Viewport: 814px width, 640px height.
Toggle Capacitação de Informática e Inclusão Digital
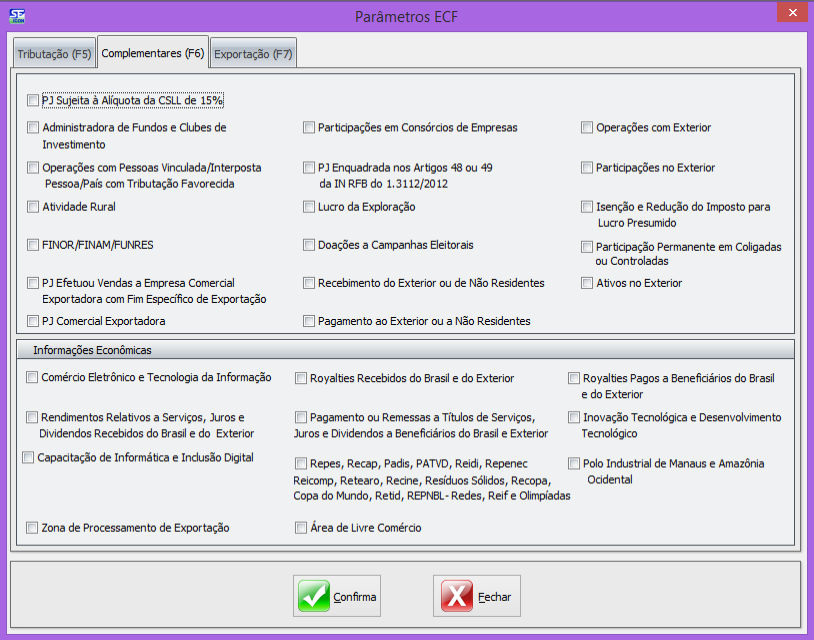pos(29,458)
